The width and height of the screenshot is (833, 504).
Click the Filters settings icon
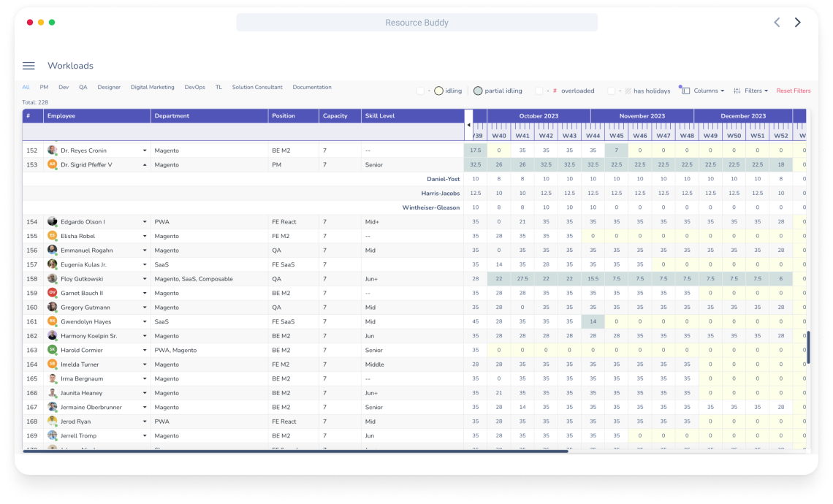737,90
